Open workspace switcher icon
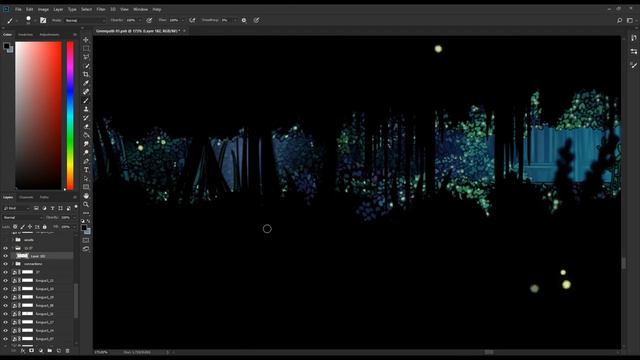The height and width of the screenshot is (360, 640). [x=630, y=20]
